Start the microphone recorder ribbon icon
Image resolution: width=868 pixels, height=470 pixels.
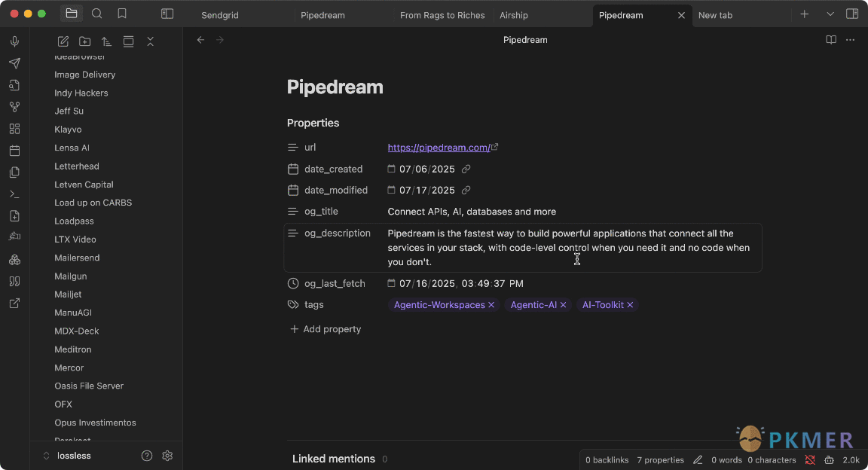15,41
